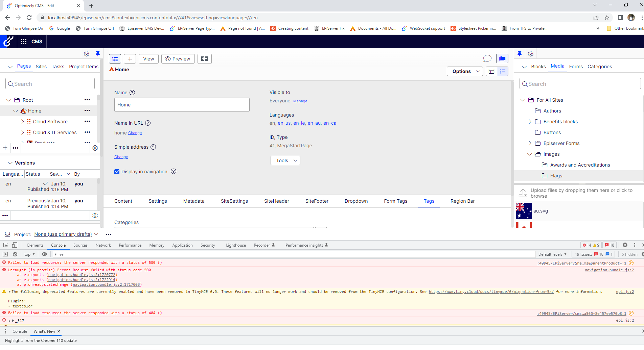Clear console with the circle-slash icon
This screenshot has width=644, height=350.
coord(15,254)
